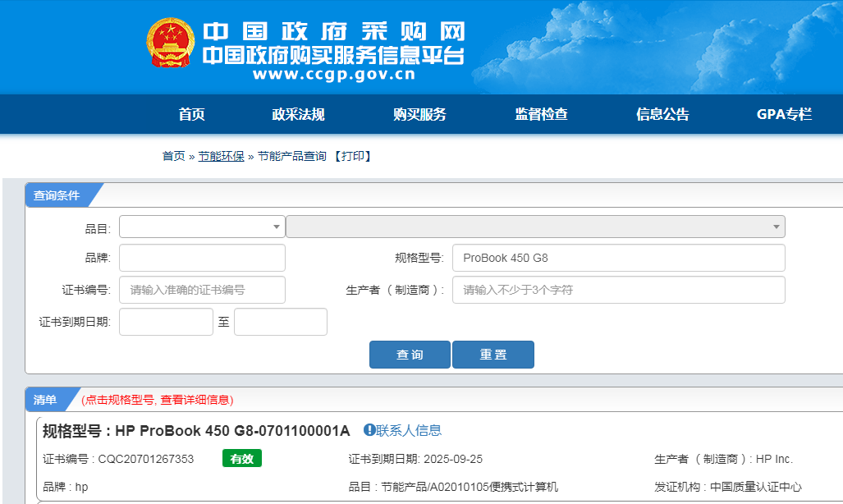Open the 信息公告 navigation item
Image resolution: width=843 pixels, height=504 pixels.
663,114
